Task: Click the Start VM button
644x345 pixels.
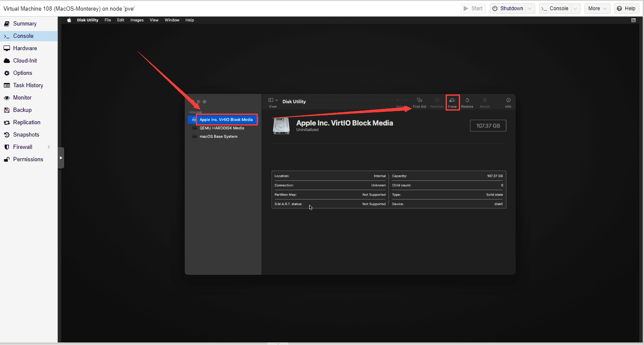Action: [x=473, y=9]
